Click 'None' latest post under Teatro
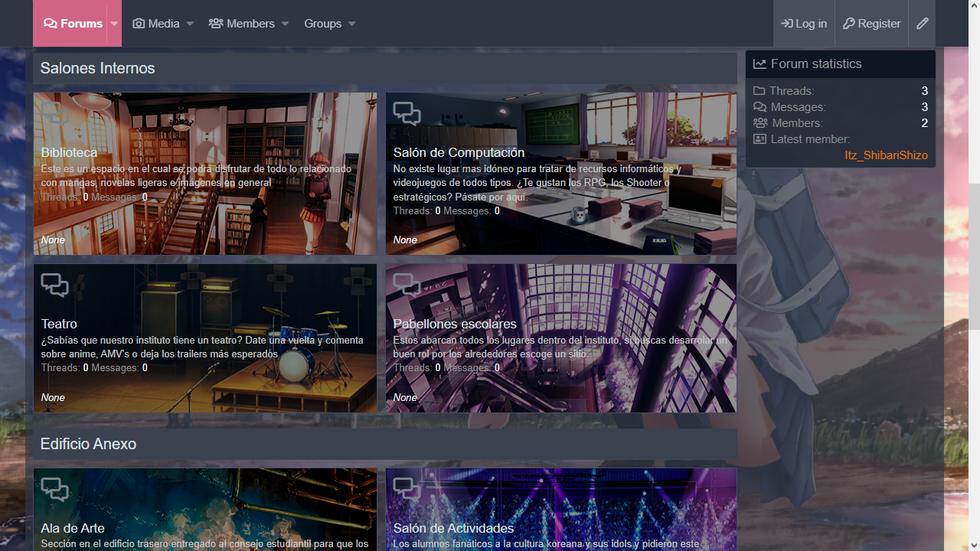The width and height of the screenshot is (980, 551). (x=53, y=397)
